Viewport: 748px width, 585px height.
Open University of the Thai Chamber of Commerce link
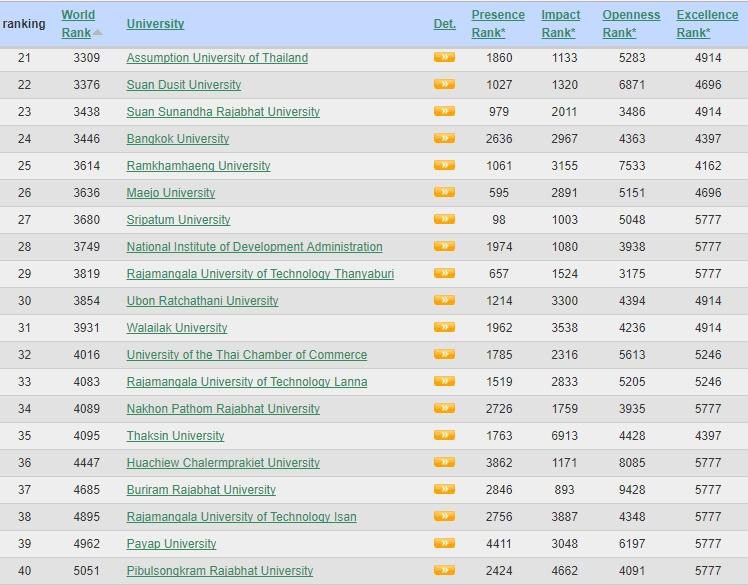(x=247, y=355)
